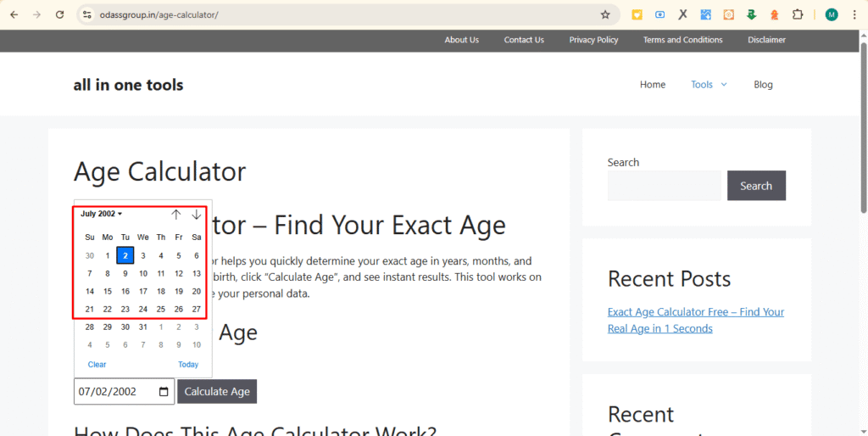Navigate to Home in the main menu
The height and width of the screenshot is (436, 868).
[x=653, y=85]
